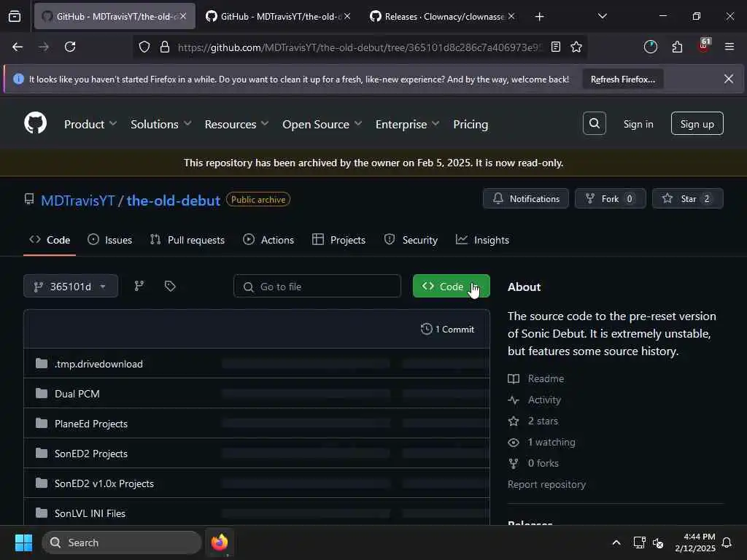Screen dimensions: 747x560
Task: Expand the Enterprise menu
Action: 407,124
